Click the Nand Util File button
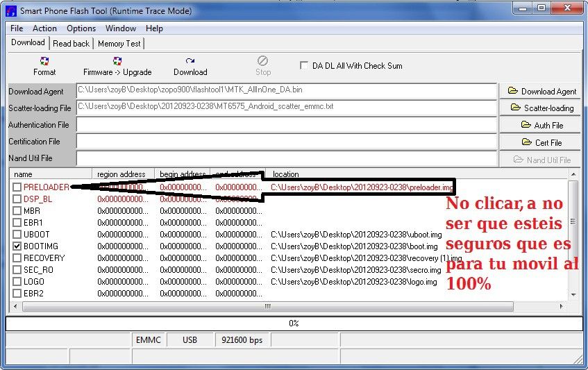Image resolution: width=588 pixels, height=370 pixels. pos(541,160)
